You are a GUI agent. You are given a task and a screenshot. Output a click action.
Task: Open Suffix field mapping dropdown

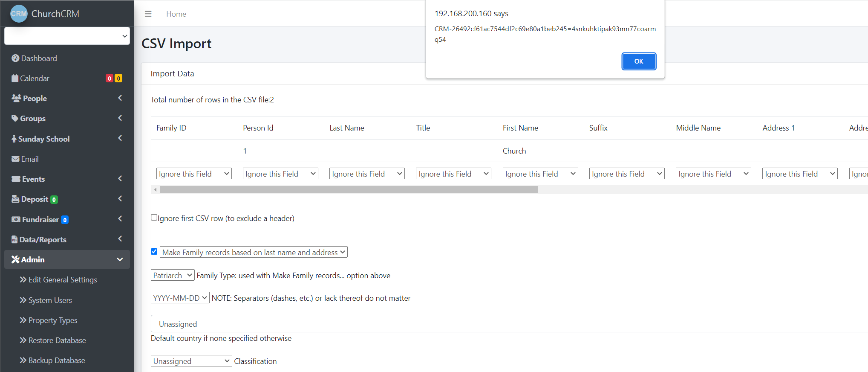pyautogui.click(x=627, y=174)
